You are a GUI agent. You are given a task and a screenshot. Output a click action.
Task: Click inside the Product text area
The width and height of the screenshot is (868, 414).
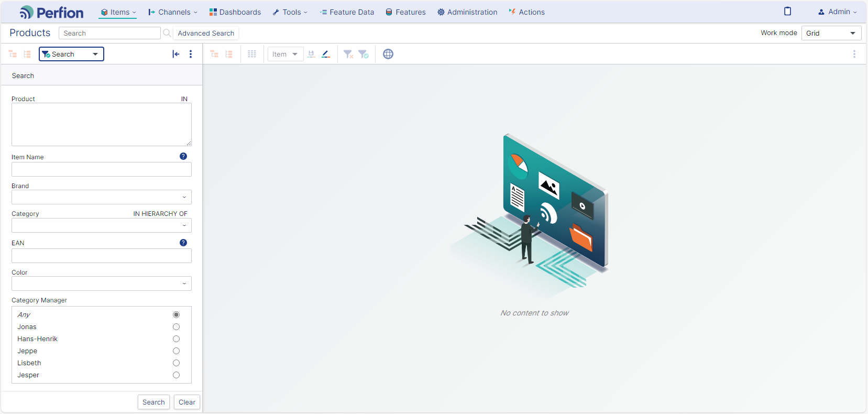(102, 124)
